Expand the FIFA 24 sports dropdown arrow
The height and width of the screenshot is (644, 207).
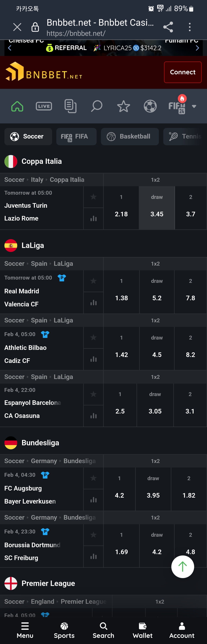pos(194,107)
